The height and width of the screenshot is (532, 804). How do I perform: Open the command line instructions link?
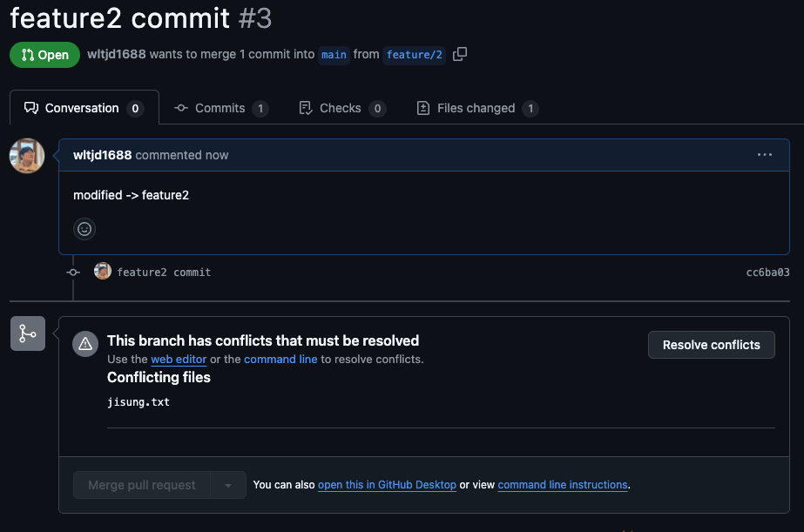[563, 485]
